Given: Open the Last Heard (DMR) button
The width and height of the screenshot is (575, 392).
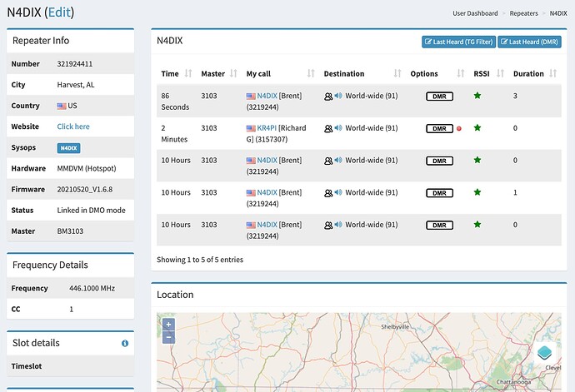Looking at the screenshot, I should click(x=530, y=42).
